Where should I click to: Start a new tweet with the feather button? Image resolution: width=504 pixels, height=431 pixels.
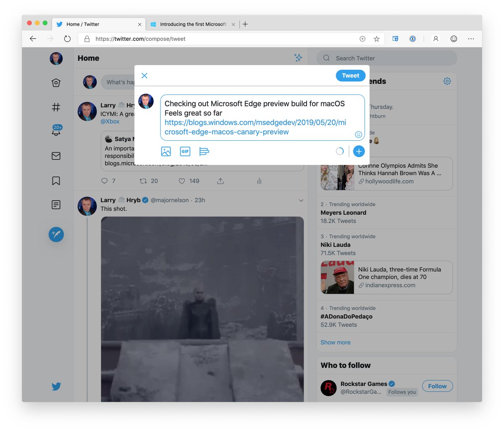56,234
